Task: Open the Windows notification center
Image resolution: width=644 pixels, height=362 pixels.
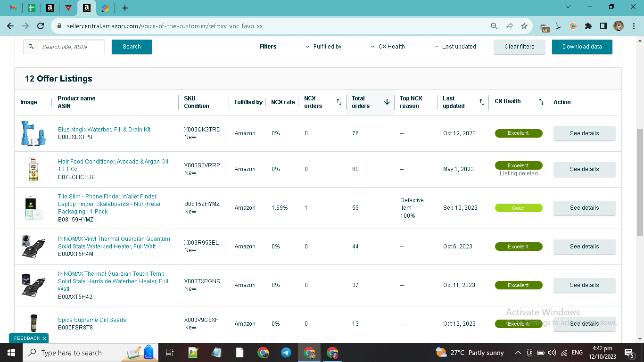Action: pos(629,353)
